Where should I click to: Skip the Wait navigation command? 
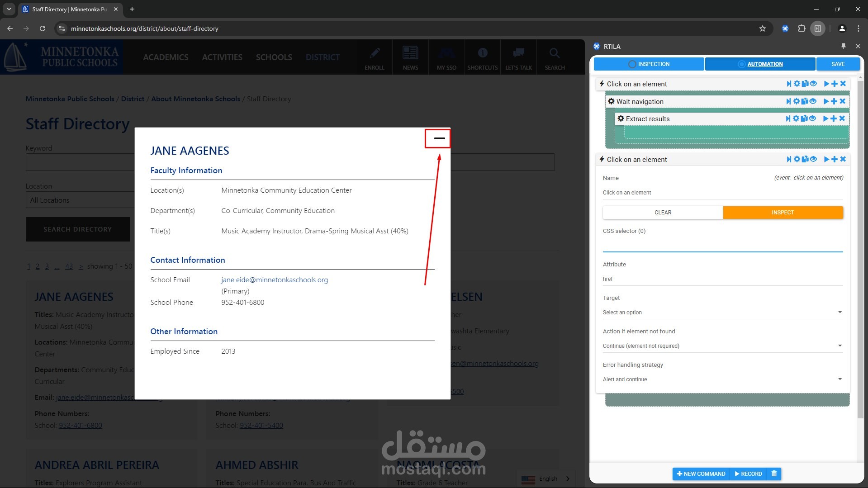coord(788,101)
